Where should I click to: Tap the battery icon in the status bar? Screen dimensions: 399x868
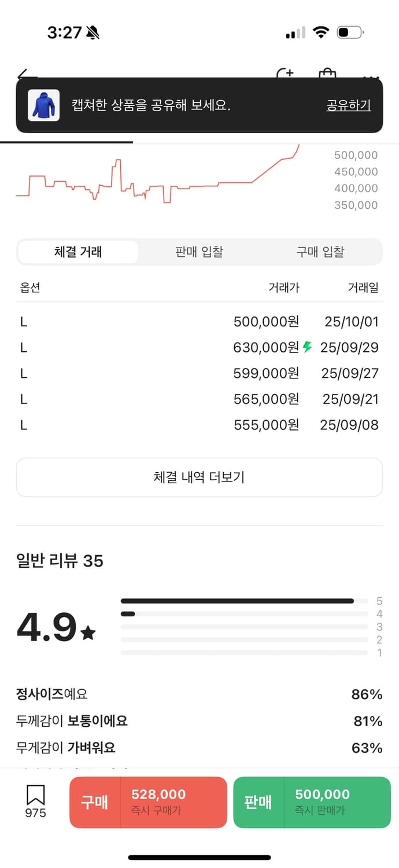pyautogui.click(x=350, y=32)
